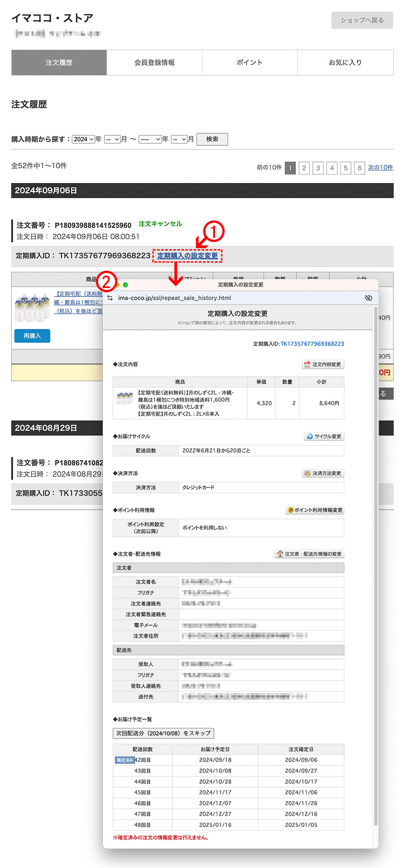Open the start month dropdown
The image size is (404, 868).
[112, 140]
